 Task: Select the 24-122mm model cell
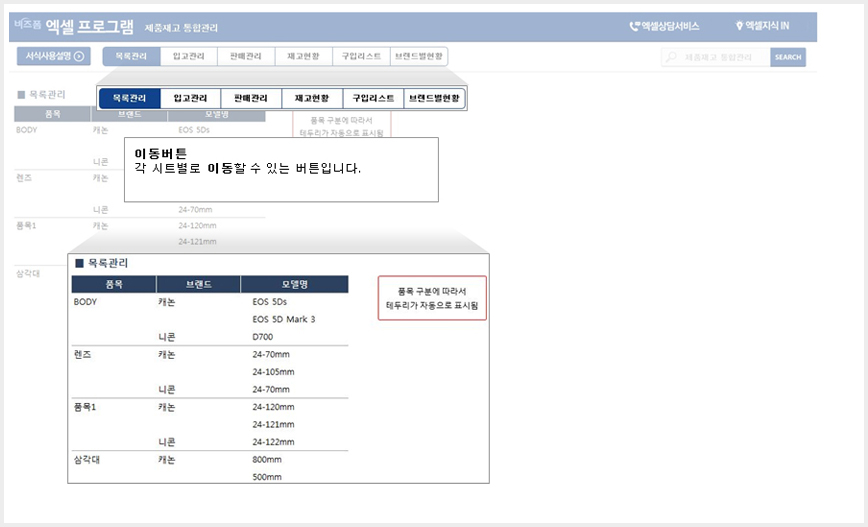(273, 442)
